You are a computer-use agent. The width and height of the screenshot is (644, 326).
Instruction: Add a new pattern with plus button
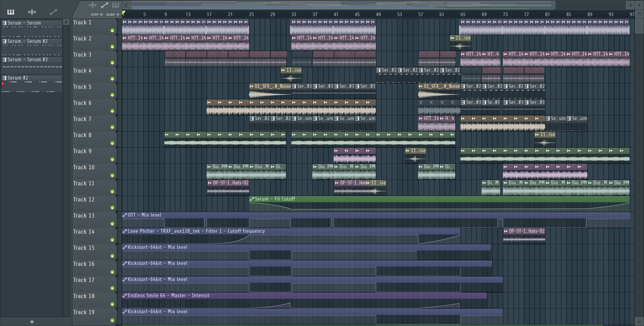[32, 322]
